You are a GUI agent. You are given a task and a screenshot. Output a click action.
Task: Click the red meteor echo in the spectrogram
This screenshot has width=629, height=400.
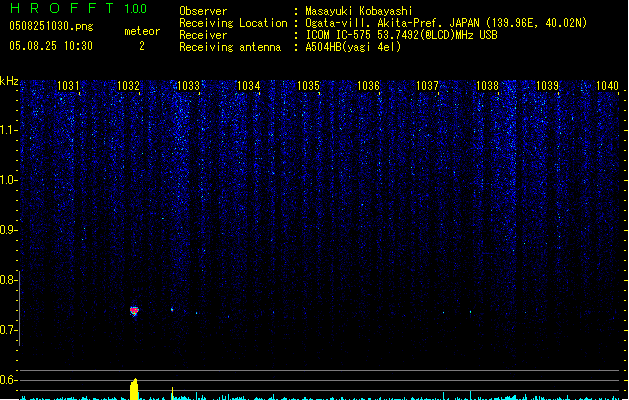(x=134, y=311)
